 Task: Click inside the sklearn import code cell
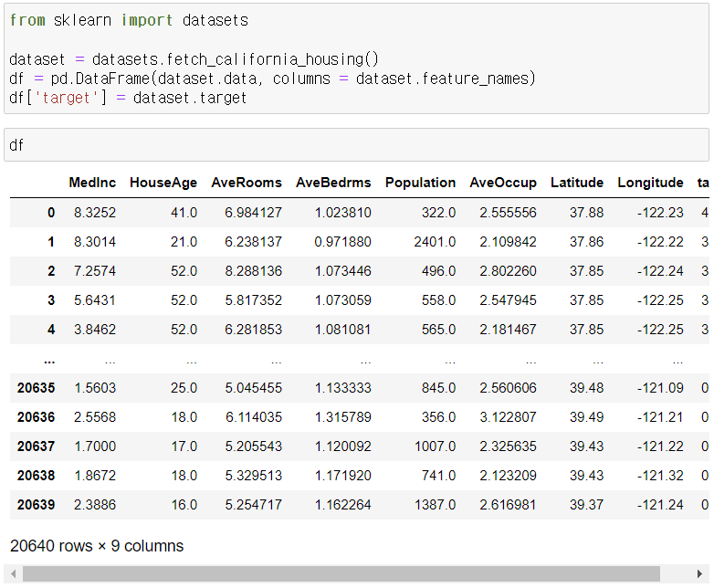click(x=357, y=58)
